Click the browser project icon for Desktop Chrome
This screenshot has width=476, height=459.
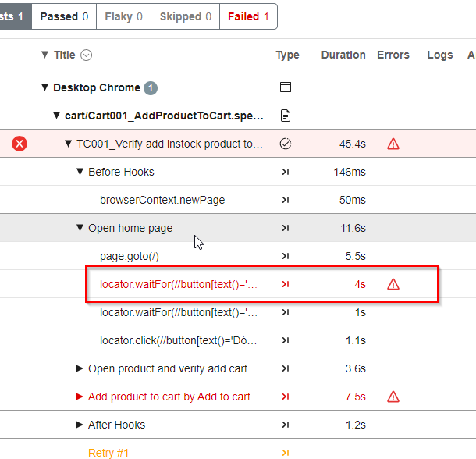click(286, 87)
